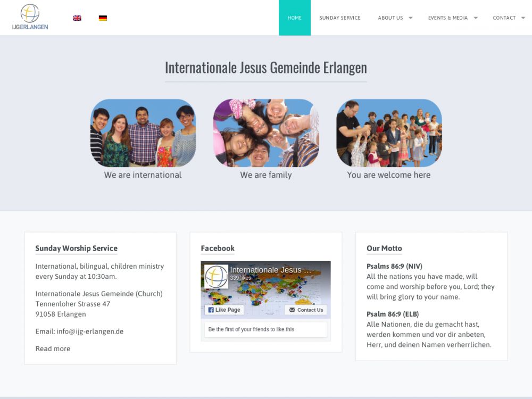The height and width of the screenshot is (399, 532).
Task: Click the IJG Erlangen logo
Action: (x=30, y=17)
